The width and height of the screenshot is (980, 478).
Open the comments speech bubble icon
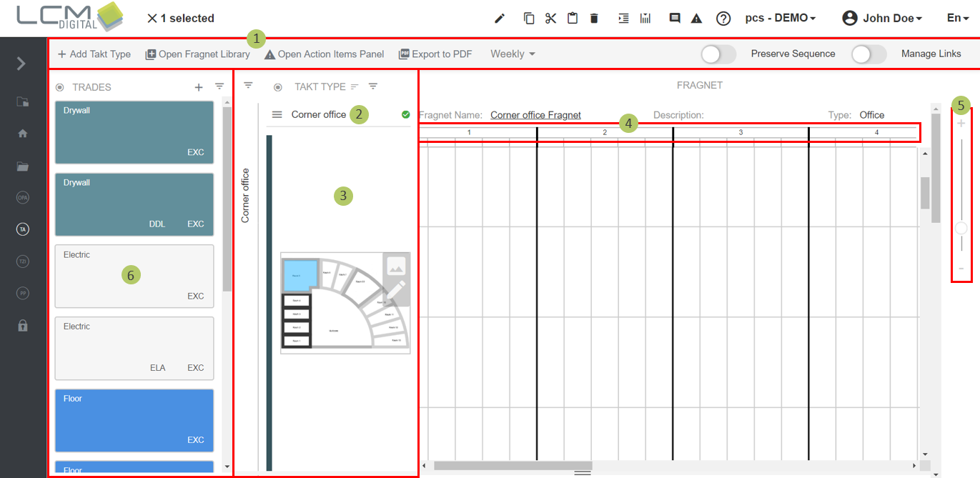675,19
